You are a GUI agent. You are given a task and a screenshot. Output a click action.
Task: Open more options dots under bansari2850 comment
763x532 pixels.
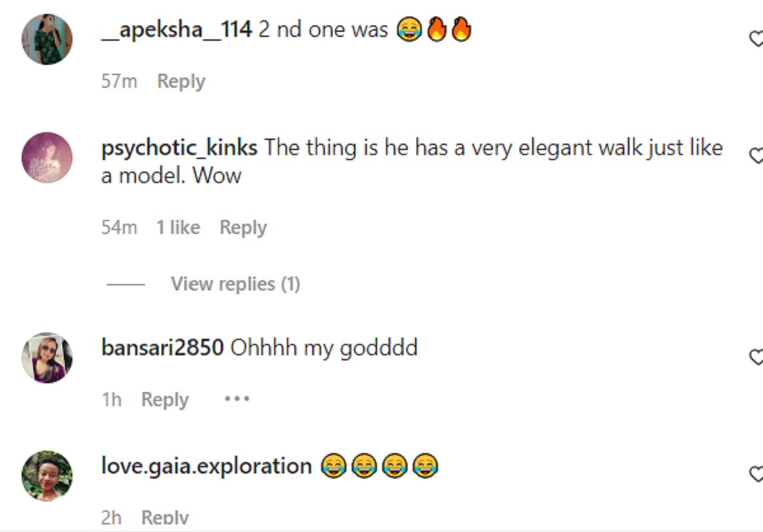237,399
